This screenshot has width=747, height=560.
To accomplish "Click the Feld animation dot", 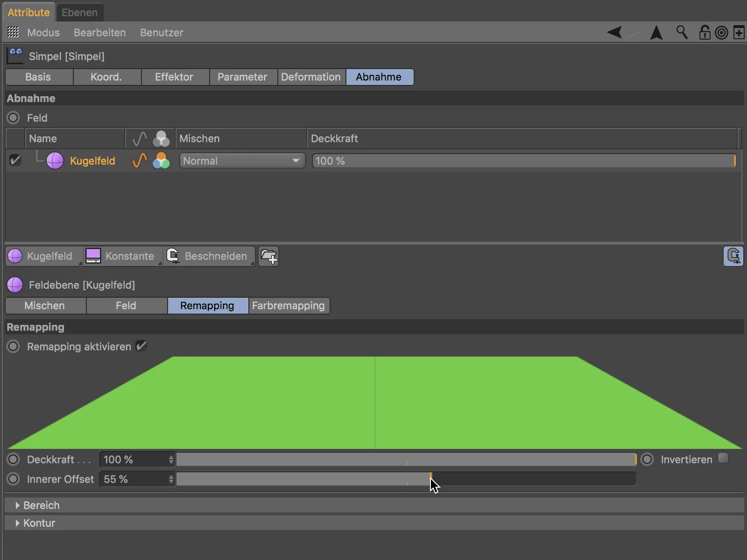I will [x=14, y=118].
